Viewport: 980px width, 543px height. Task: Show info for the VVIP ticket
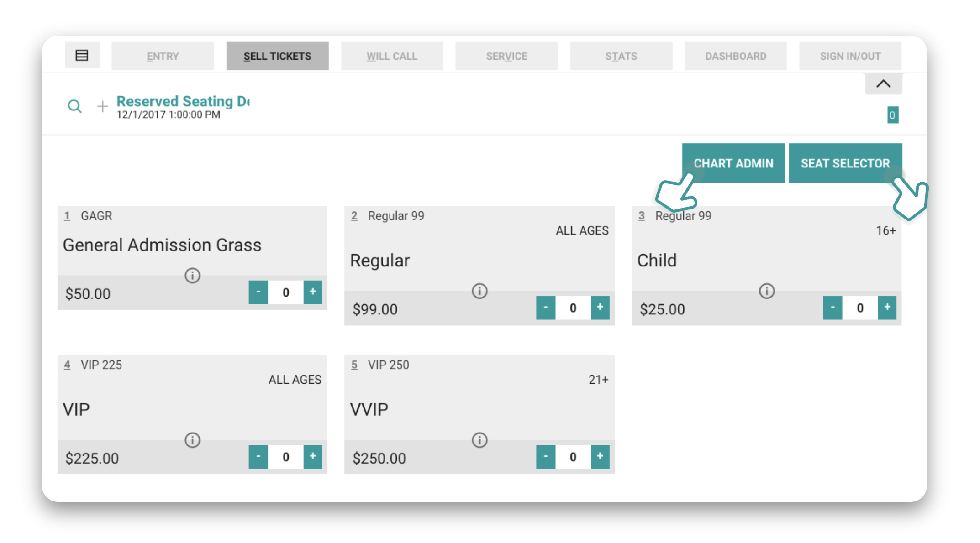click(479, 440)
